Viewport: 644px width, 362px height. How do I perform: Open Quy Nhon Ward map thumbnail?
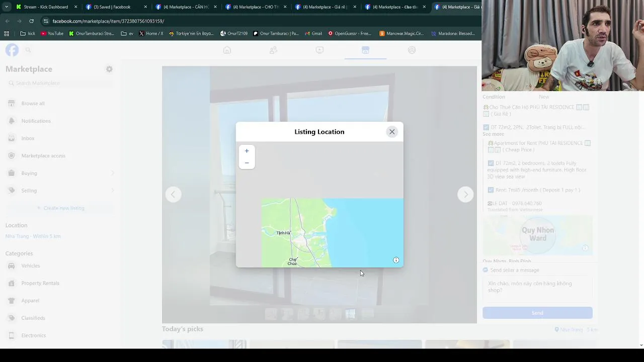tap(537, 235)
